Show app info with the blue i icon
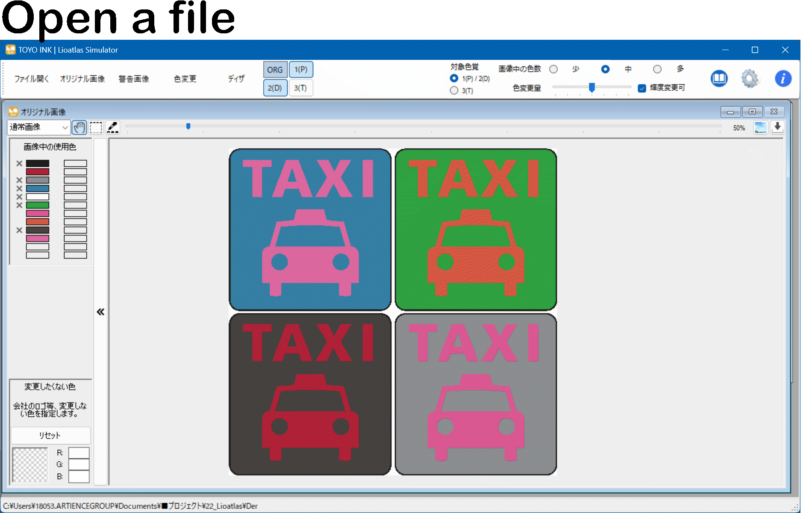Image resolution: width=812 pixels, height=513 pixels. pos(783,79)
